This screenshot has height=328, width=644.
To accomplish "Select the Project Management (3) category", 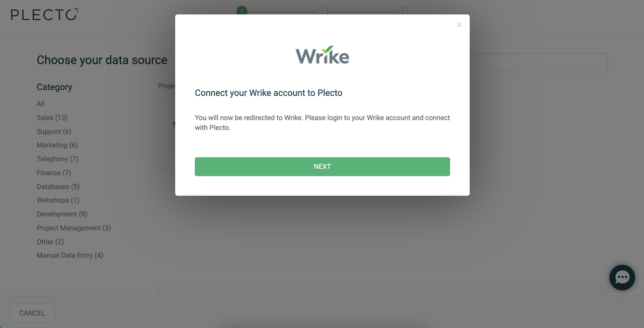I will tap(74, 228).
